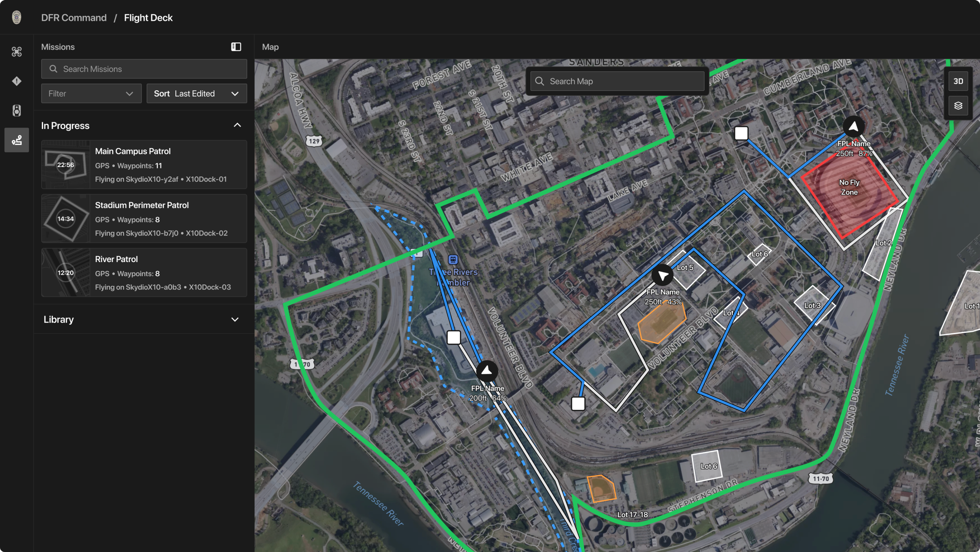Click 'Flying on SkydioX10-y2af' text
The width and height of the screenshot is (980, 552).
137,179
